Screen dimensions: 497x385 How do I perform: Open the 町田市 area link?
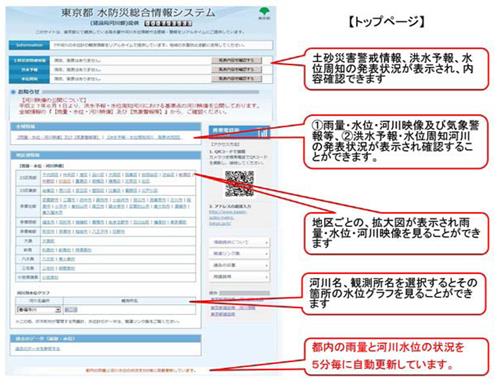pos(48,232)
